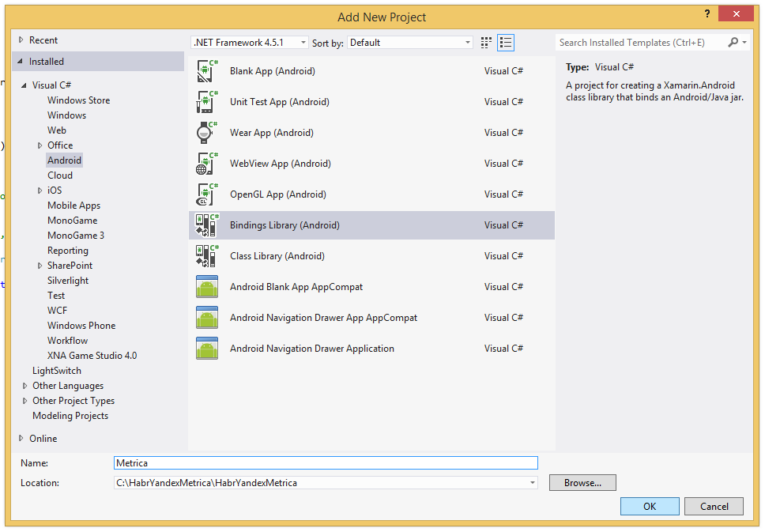The width and height of the screenshot is (765, 532).
Task: Click the Bindings Library (Android) icon
Action: pyautogui.click(x=207, y=225)
